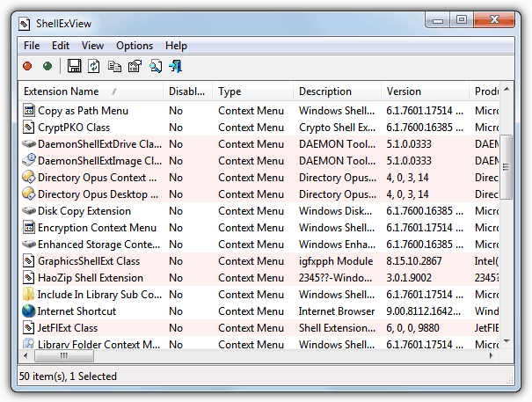Open the Properties toolbar icon
The width and height of the screenshot is (532, 402).
135,66
